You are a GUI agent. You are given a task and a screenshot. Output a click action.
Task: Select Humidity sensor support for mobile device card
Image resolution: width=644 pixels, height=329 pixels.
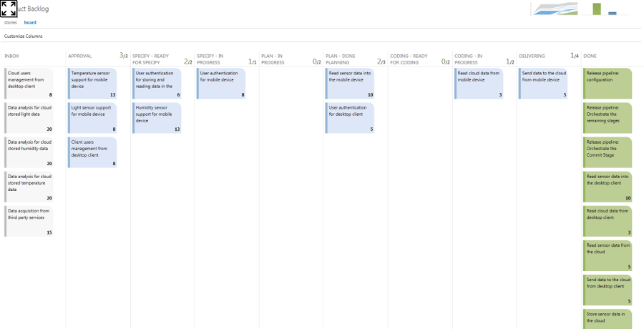(157, 118)
